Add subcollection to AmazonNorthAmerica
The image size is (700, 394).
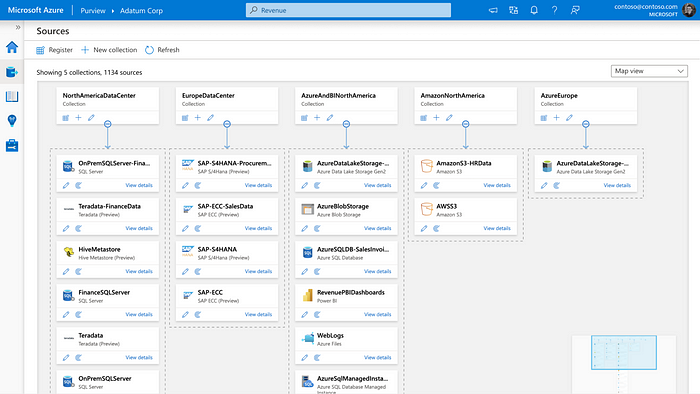coord(437,118)
